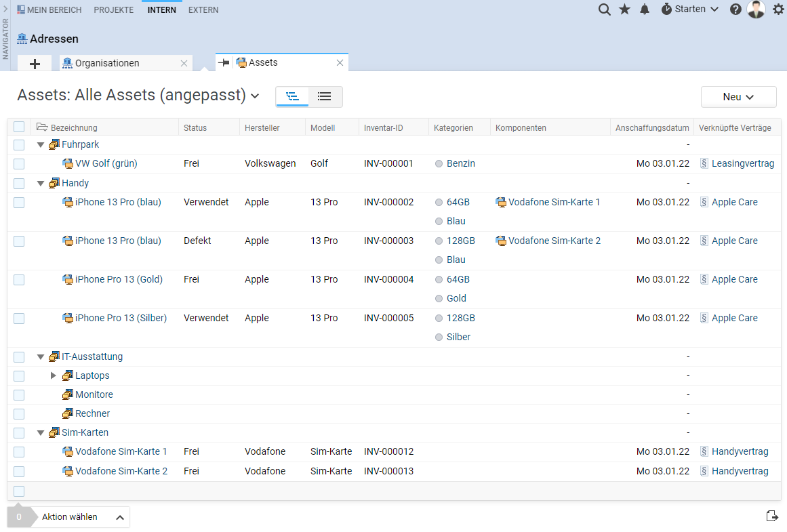The image size is (787, 532).
Task: Open the Leasingvertrag contract link
Action: click(743, 163)
